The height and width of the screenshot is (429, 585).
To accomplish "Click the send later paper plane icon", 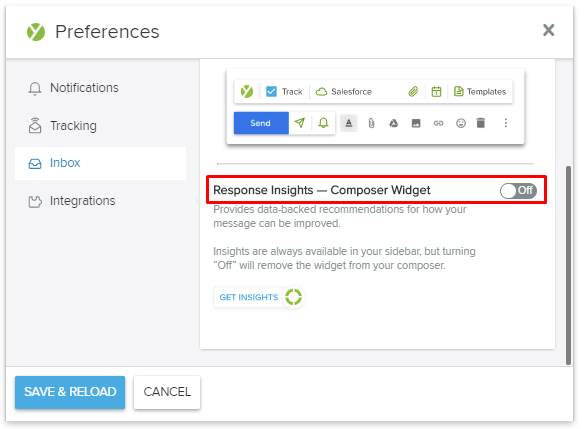I will click(x=300, y=123).
